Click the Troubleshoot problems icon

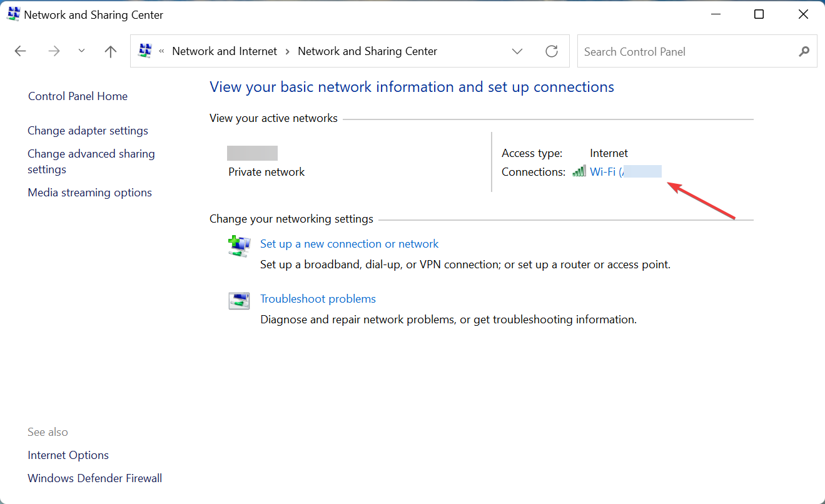(239, 301)
